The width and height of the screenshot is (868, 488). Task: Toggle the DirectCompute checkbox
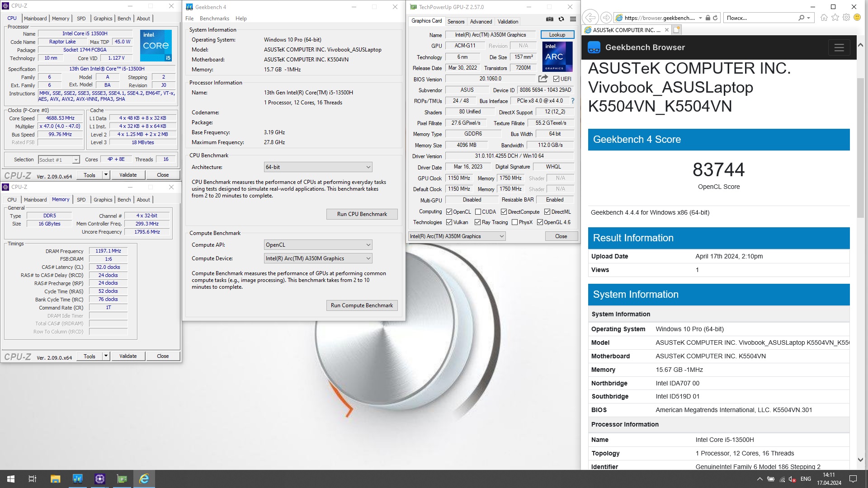(504, 211)
